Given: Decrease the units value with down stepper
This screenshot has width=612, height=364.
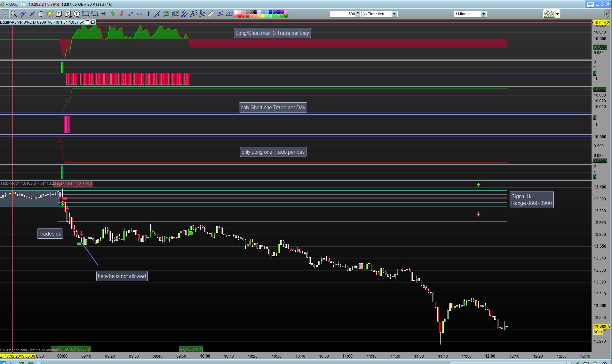Looking at the screenshot, I should pos(358,15).
